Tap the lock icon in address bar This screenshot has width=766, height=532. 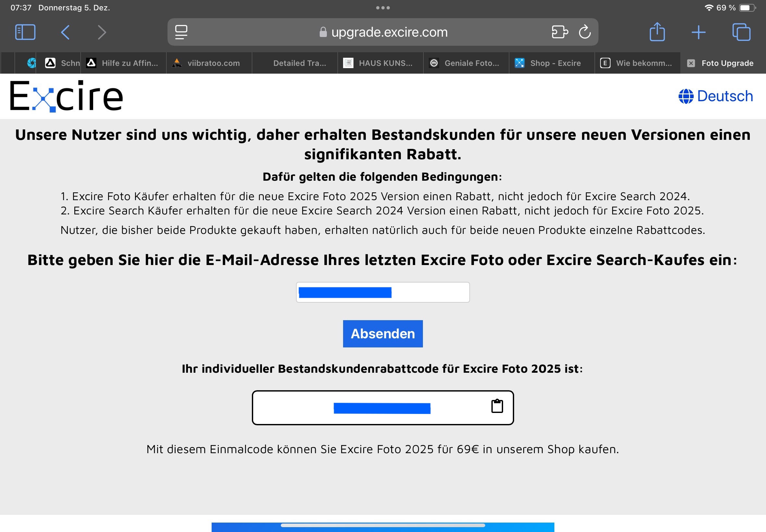tap(323, 32)
